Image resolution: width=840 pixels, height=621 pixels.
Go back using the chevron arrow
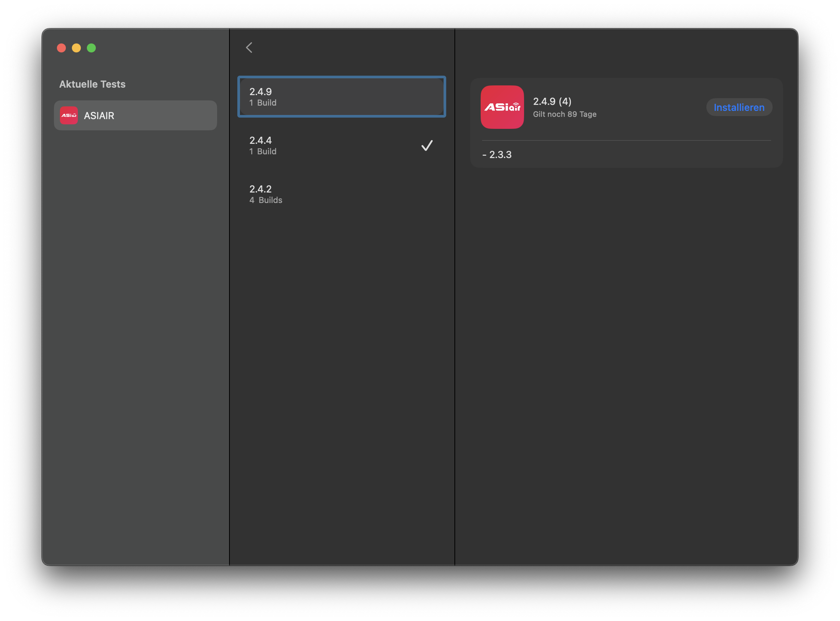(x=249, y=48)
